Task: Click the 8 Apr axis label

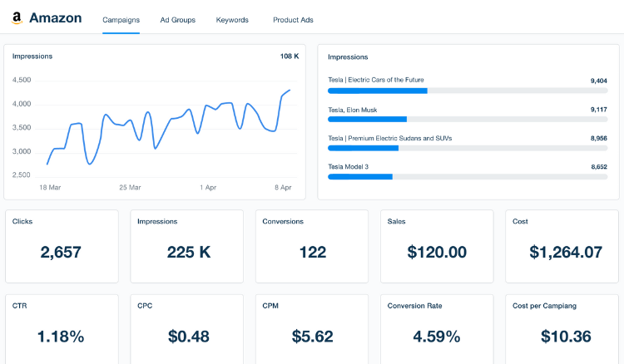Action: pyautogui.click(x=283, y=187)
